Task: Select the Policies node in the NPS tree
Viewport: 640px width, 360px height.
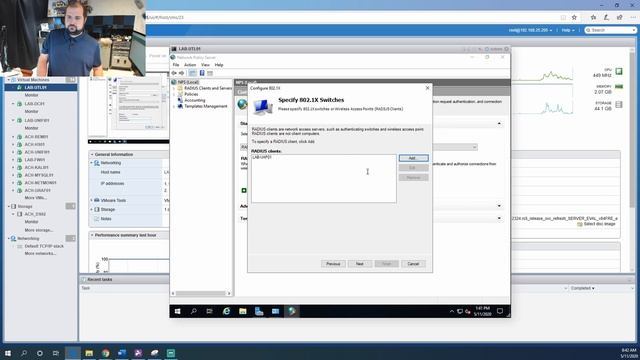Action: click(191, 94)
